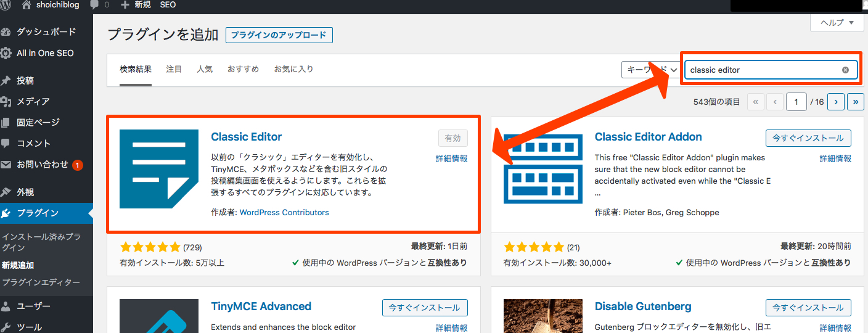This screenshot has height=333, width=868.
Task: Go to the next results page
Action: 836,102
